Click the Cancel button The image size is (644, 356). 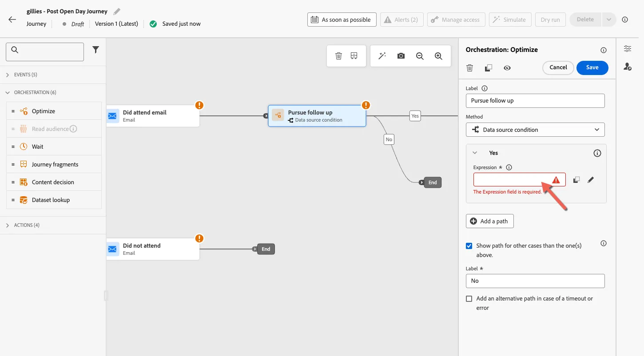pos(558,67)
